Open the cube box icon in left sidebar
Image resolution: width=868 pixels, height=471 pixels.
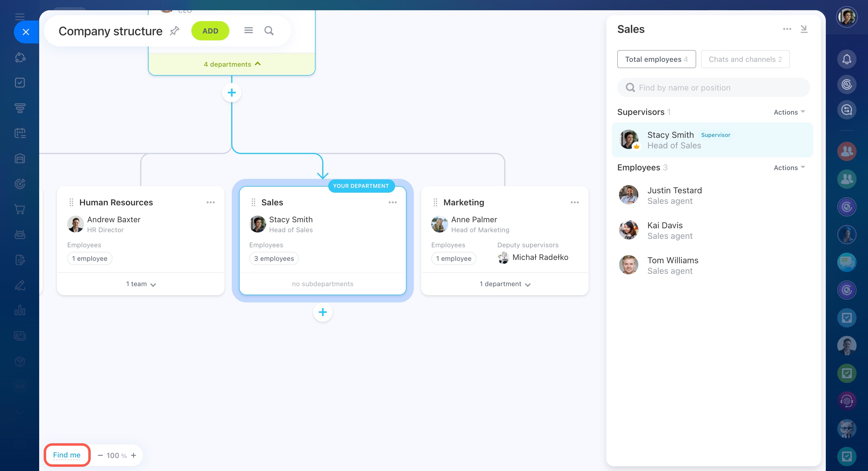(x=20, y=362)
